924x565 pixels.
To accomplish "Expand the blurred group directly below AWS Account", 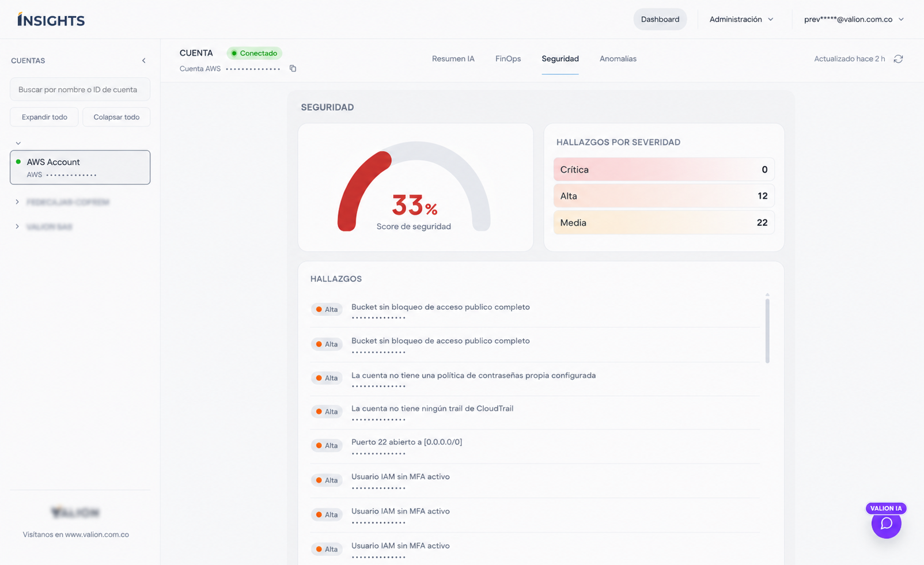I will 17,202.
